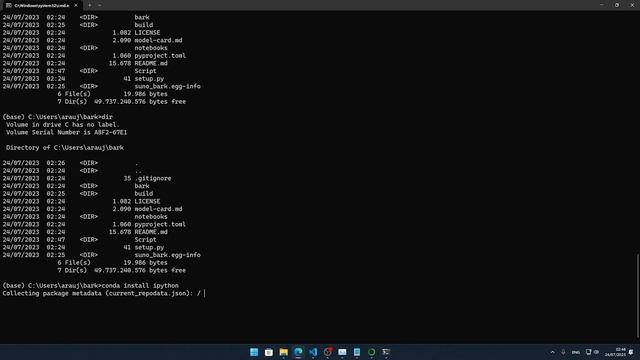Open Visual Studio Code from the taskbar
The height and width of the screenshot is (360, 640).
pos(313,352)
